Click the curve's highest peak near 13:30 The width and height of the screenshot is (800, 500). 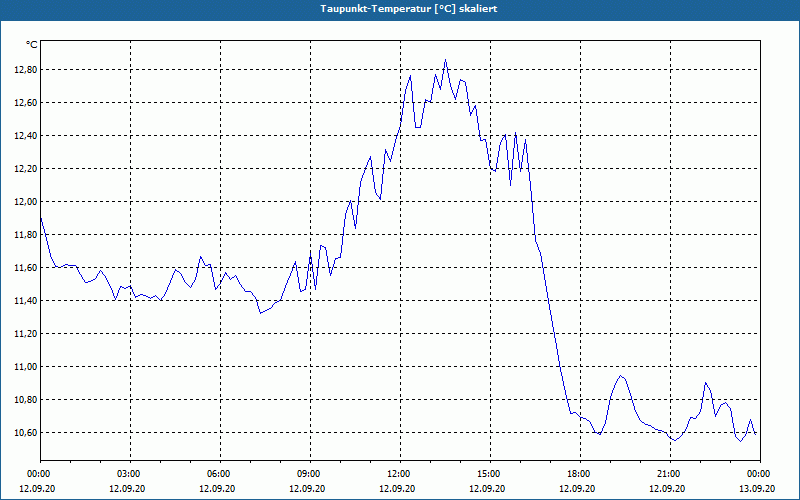coord(445,60)
